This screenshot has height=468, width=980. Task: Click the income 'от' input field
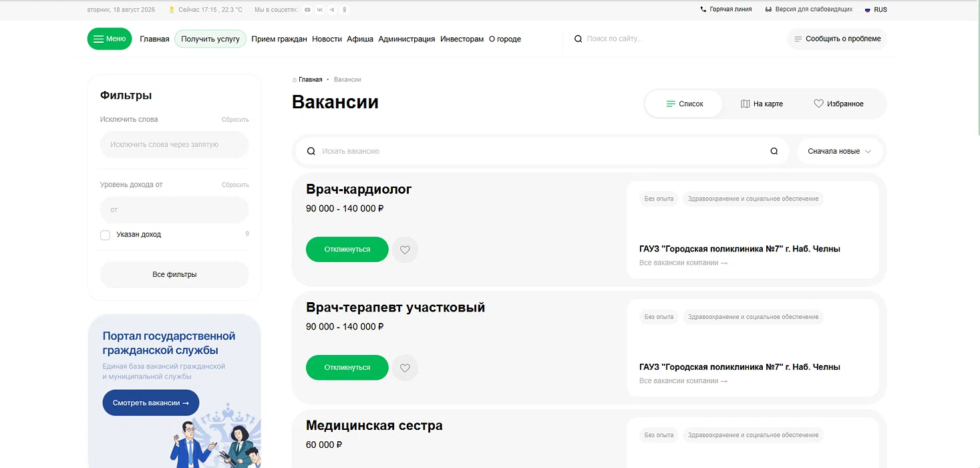(174, 209)
